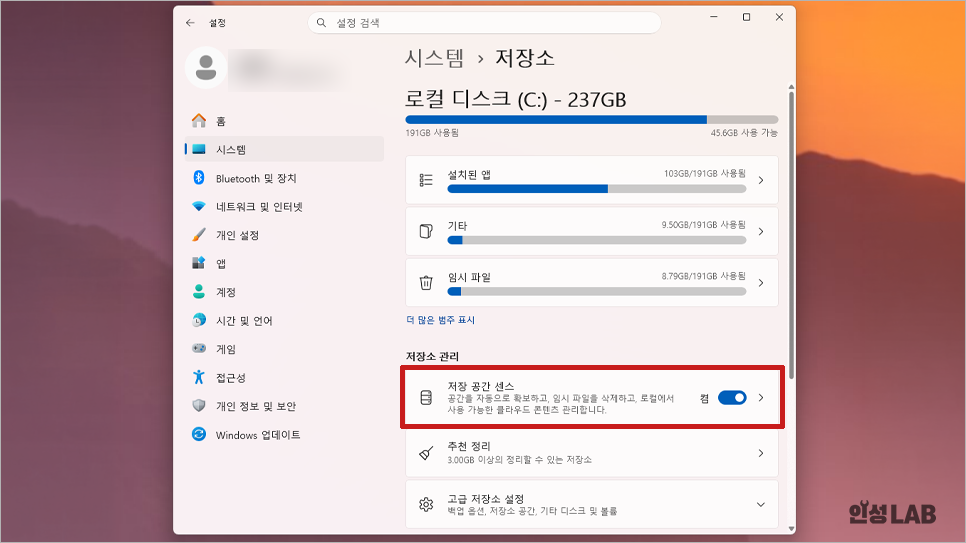966x543 pixels.
Task: Click the Bluetooth icon in sidebar
Action: click(x=198, y=178)
